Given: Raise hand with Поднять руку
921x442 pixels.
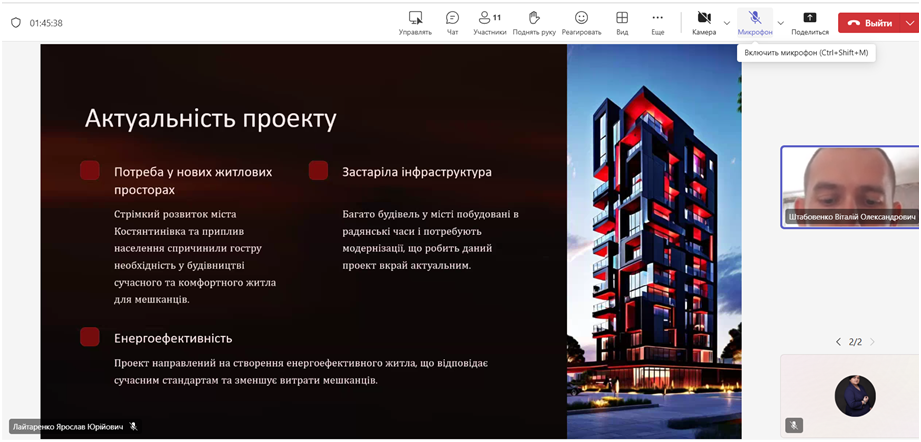Looking at the screenshot, I should [x=534, y=22].
